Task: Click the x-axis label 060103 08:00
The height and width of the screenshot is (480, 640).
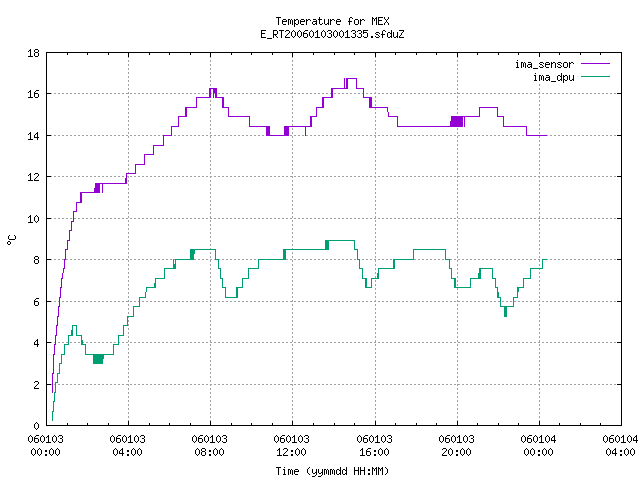Action: pos(209,446)
